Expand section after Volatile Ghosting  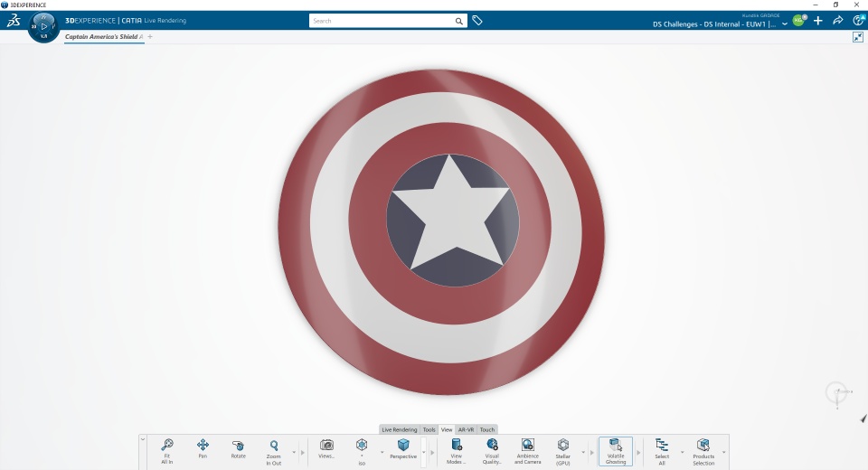[x=638, y=452]
